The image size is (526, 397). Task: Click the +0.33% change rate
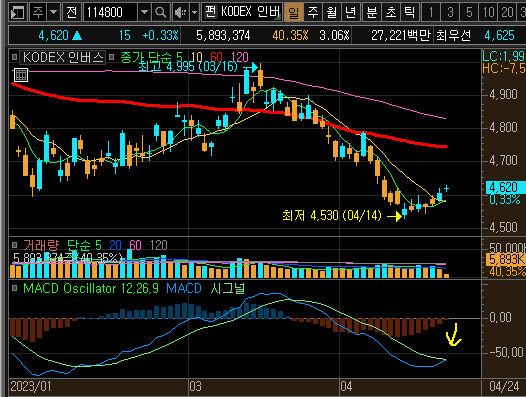160,35
